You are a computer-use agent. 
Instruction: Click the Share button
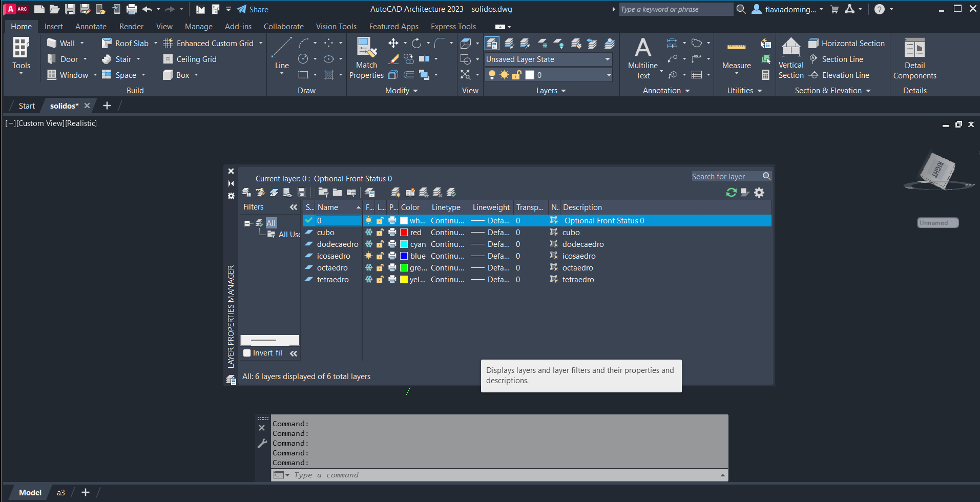click(253, 9)
